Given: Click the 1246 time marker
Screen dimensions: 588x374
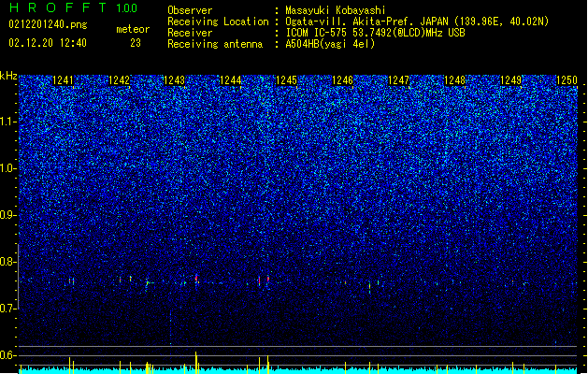Looking at the screenshot, I should [x=343, y=80].
